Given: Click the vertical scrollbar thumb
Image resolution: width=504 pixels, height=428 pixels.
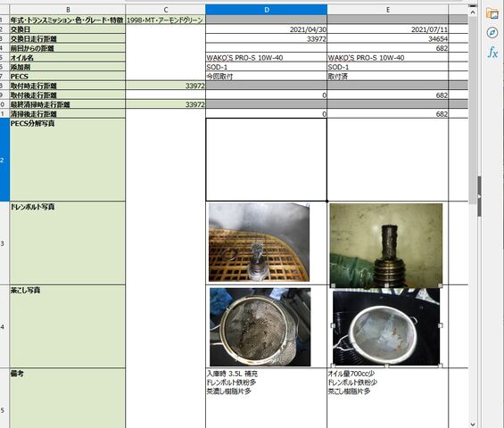Looking at the screenshot, I should [x=473, y=110].
